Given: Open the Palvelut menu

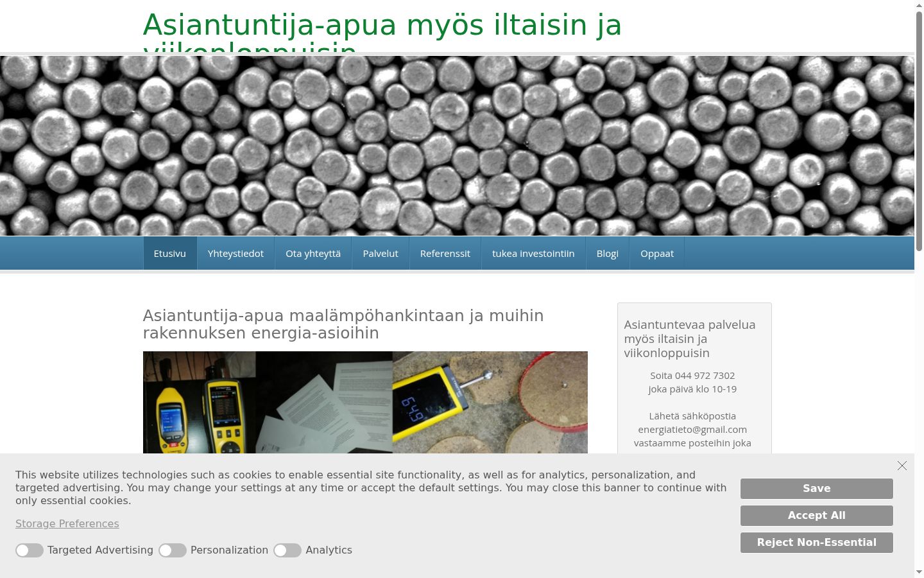Looking at the screenshot, I should 381,253.
